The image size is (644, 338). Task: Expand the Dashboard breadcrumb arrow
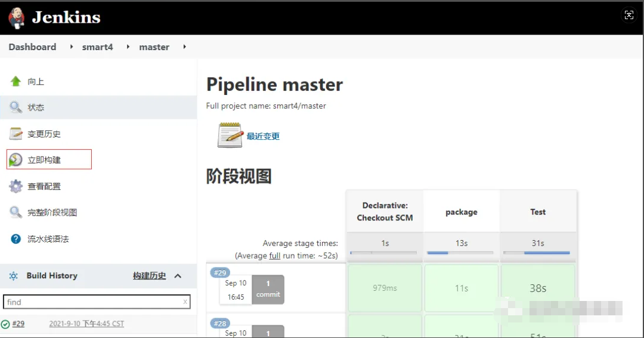72,47
